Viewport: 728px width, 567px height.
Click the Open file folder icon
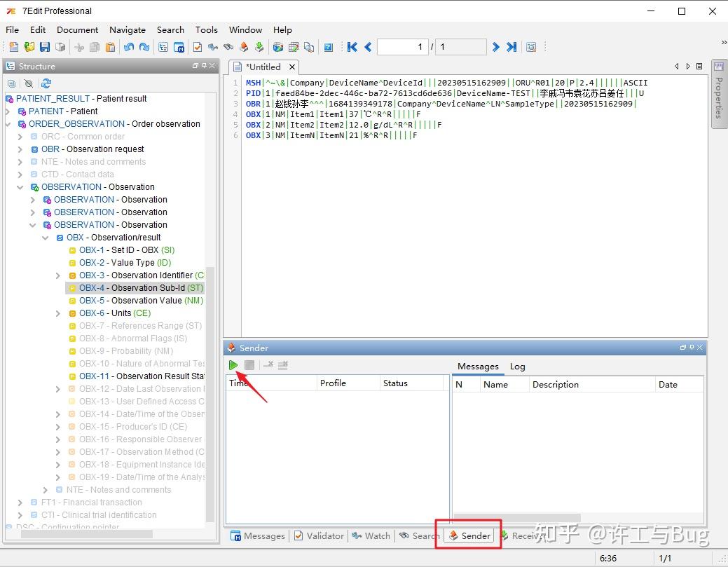click(x=29, y=47)
